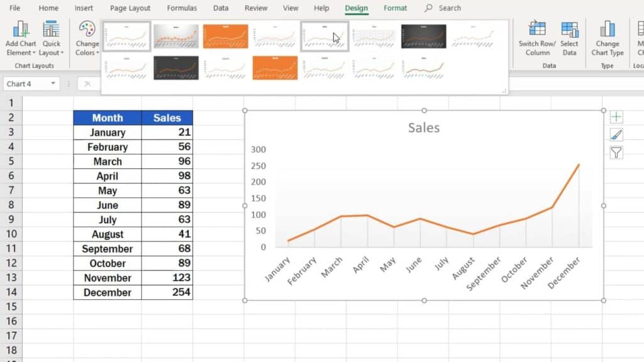The width and height of the screenshot is (644, 362).
Task: Switch to the Home tab
Action: click(x=48, y=8)
